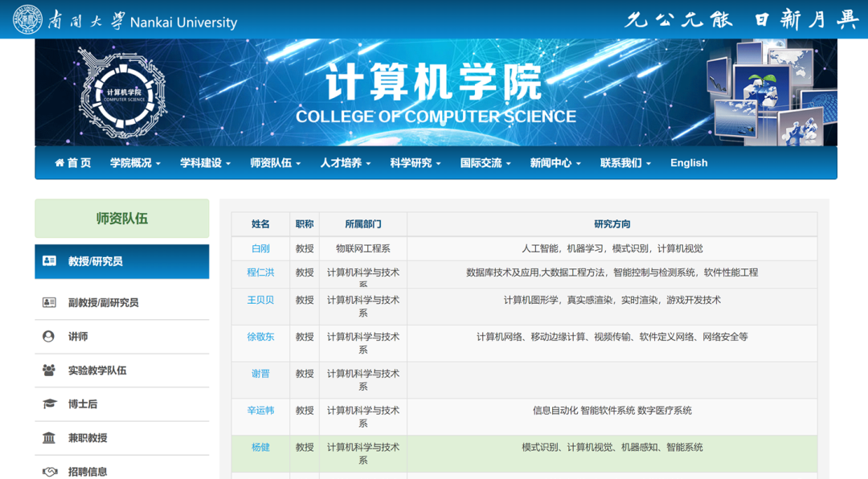Click the ID-card icon beside 副教授/副研究员
Viewport: 868px width, 479px height.
[49, 301]
